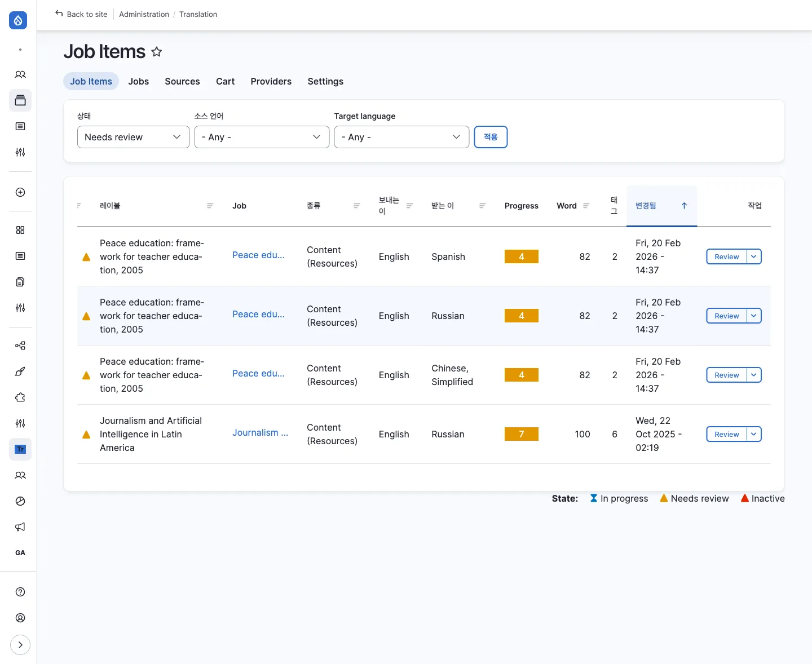Screen dimensions: 812x664
Task: Click Back to site link
Action: click(x=81, y=14)
